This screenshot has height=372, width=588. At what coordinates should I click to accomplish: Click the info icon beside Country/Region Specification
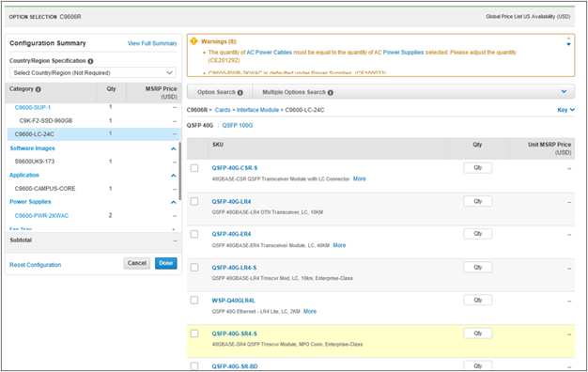[x=90, y=61]
